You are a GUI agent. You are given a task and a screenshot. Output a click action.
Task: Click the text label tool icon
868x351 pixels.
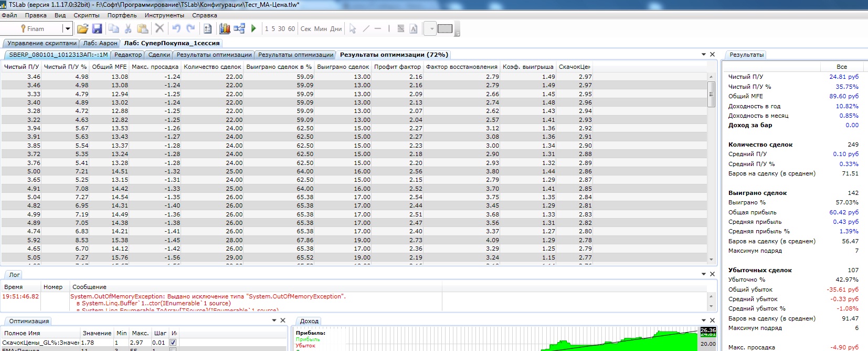(x=414, y=29)
